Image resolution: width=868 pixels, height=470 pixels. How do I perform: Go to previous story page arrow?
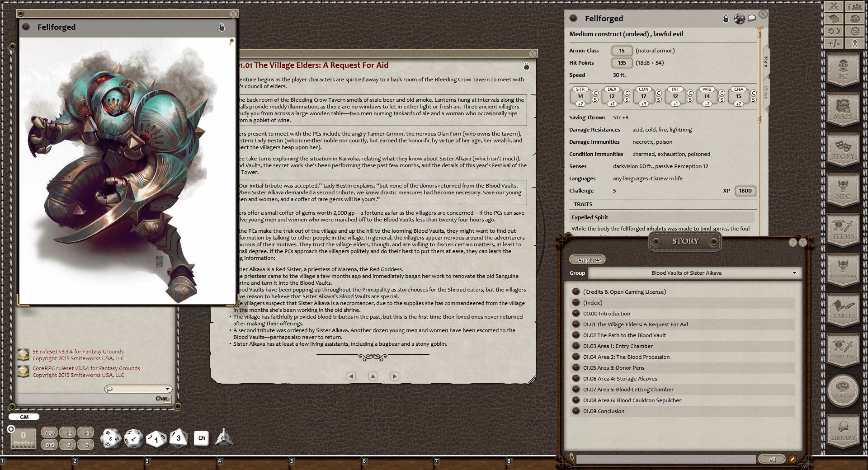point(351,376)
